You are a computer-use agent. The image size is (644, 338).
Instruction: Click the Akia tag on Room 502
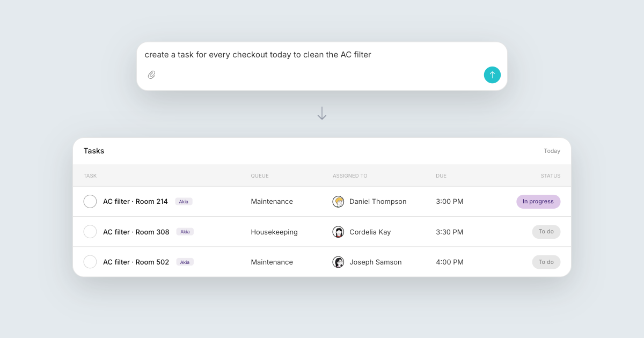coord(185,262)
